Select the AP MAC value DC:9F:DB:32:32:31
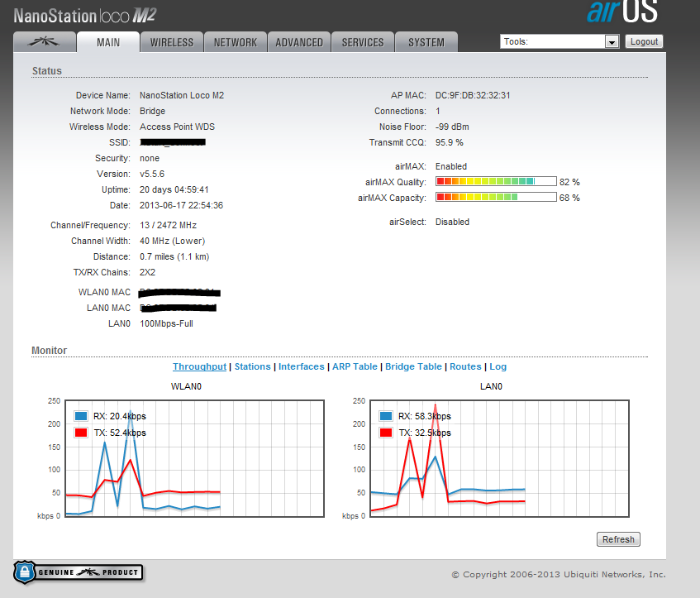The image size is (700, 598). [473, 95]
